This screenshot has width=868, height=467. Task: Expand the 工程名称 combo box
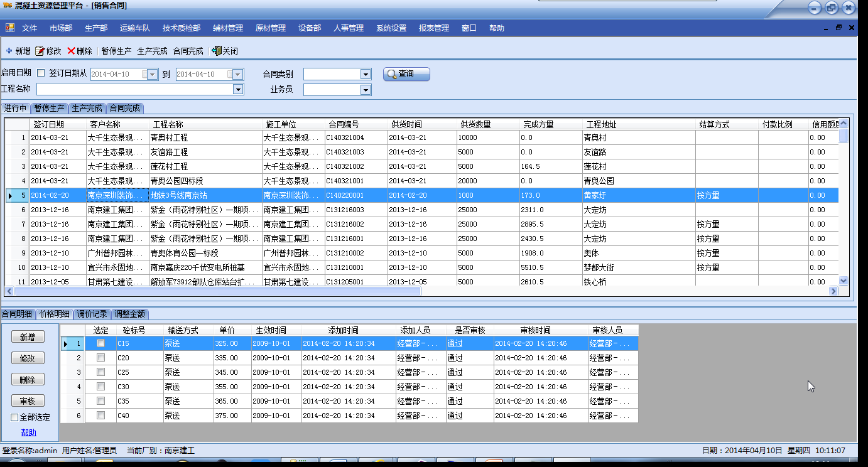click(x=238, y=90)
